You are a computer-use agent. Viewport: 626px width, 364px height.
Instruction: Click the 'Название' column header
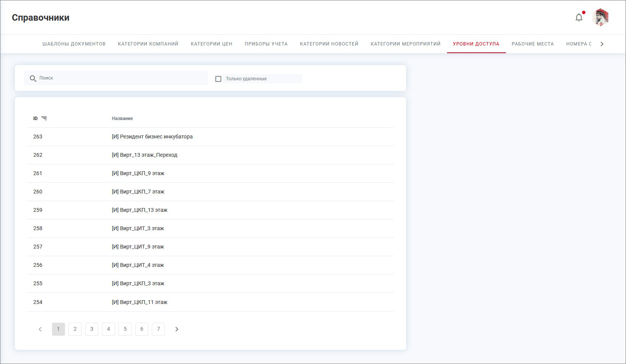(x=122, y=119)
